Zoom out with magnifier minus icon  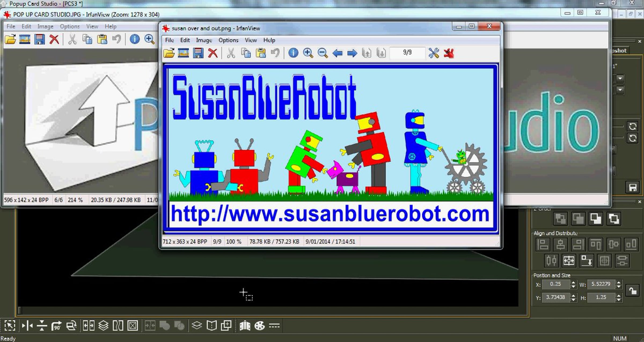(323, 53)
